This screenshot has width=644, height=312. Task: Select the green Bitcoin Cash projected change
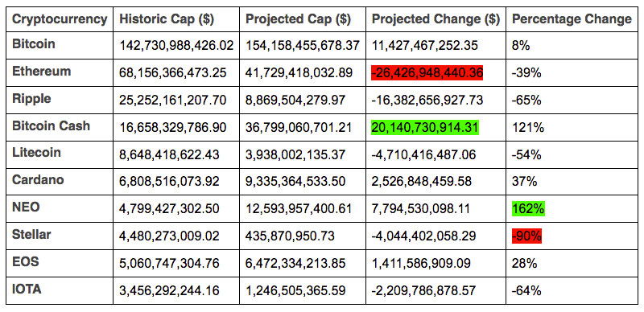[x=425, y=127]
